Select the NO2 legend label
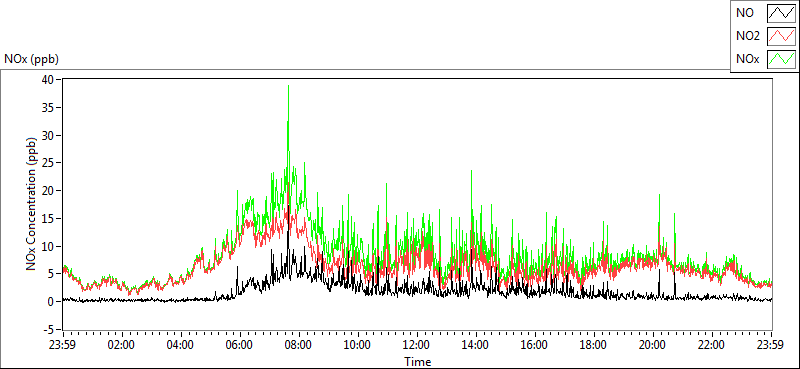The height and width of the screenshot is (369, 800). (x=748, y=36)
